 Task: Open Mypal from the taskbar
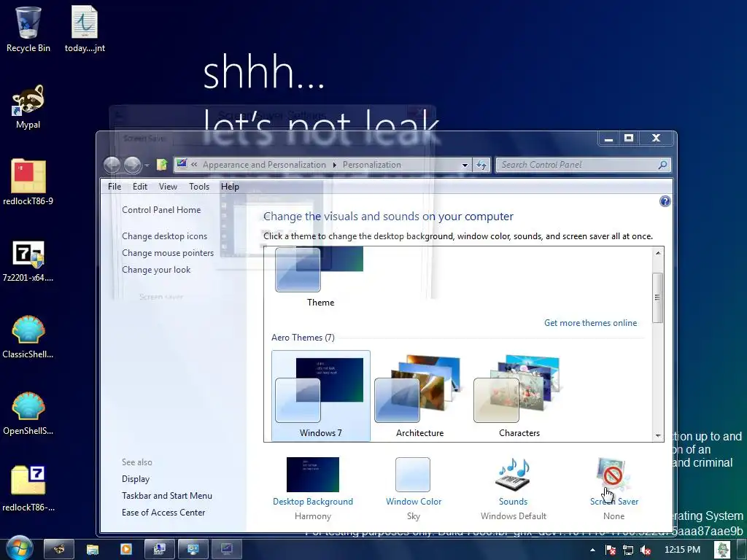click(x=59, y=549)
